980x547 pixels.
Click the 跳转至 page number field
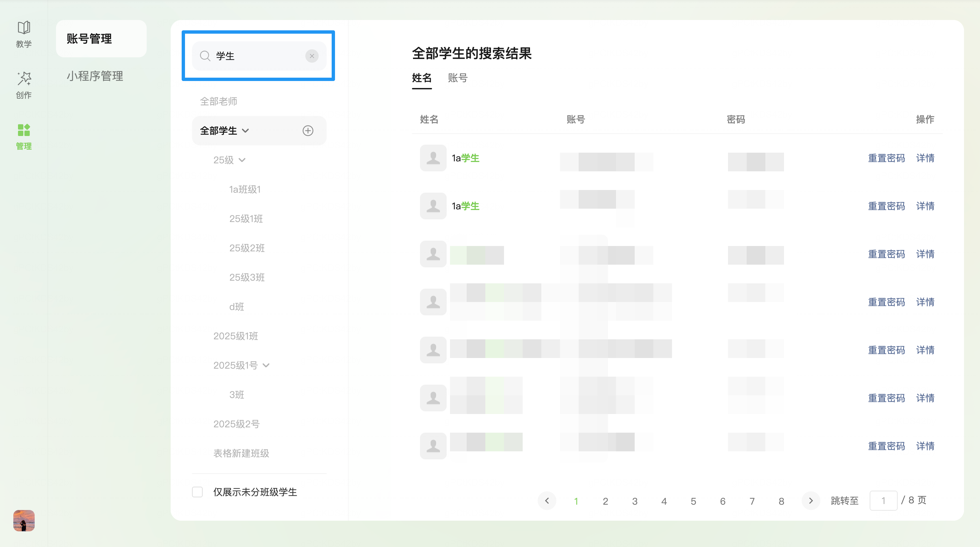pos(883,501)
